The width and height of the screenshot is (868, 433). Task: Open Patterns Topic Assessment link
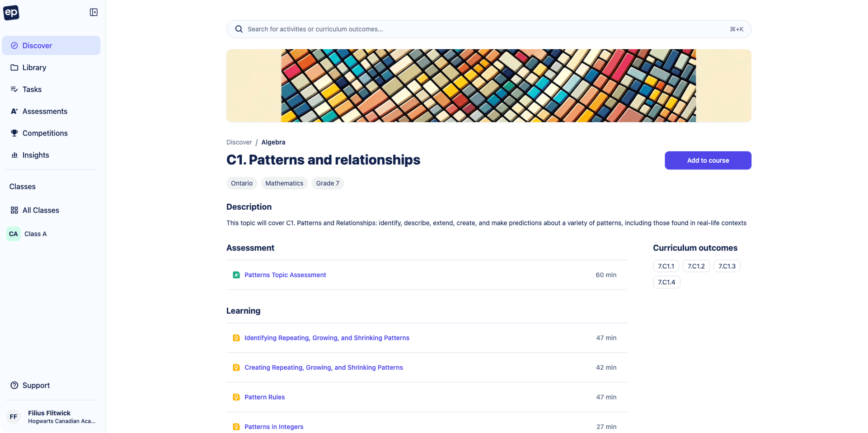click(285, 275)
